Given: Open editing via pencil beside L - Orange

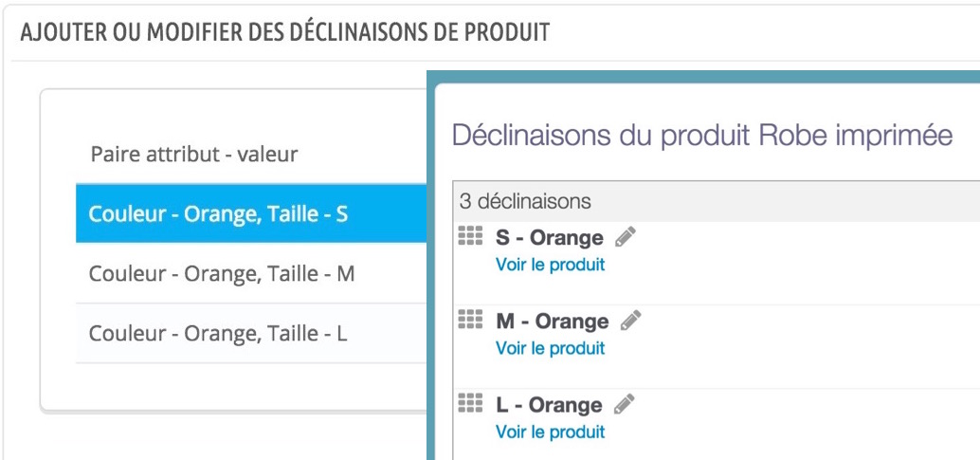Looking at the screenshot, I should tap(624, 404).
